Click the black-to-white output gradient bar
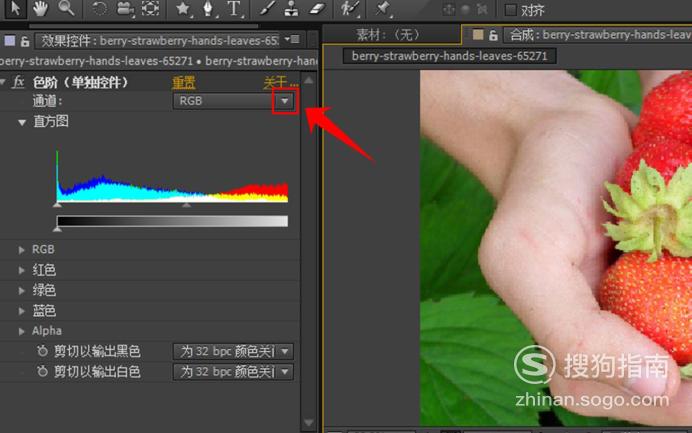Screen dimensions: 692x433 point(173,221)
